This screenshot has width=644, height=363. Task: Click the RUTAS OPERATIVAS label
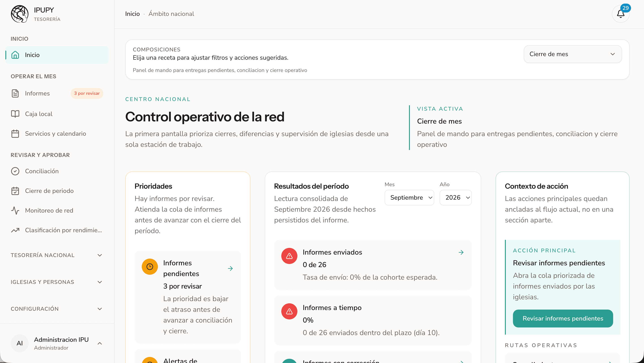pos(541,345)
